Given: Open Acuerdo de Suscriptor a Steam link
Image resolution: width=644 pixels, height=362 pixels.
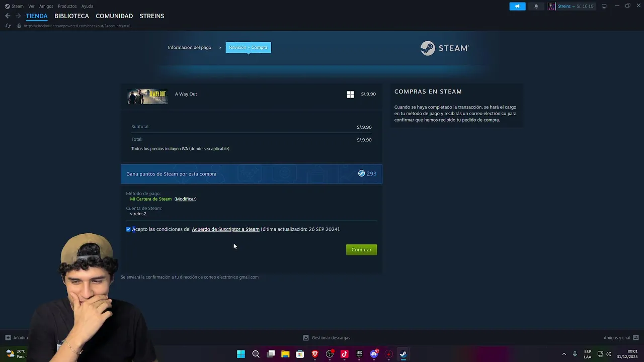Looking at the screenshot, I should (x=225, y=229).
